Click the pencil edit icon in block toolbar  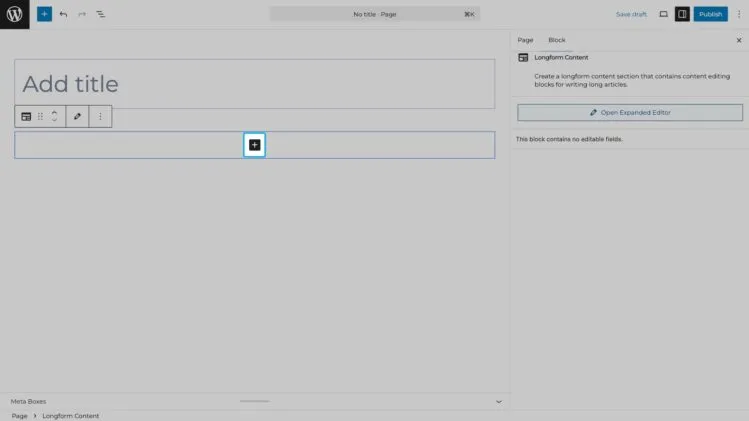[77, 116]
